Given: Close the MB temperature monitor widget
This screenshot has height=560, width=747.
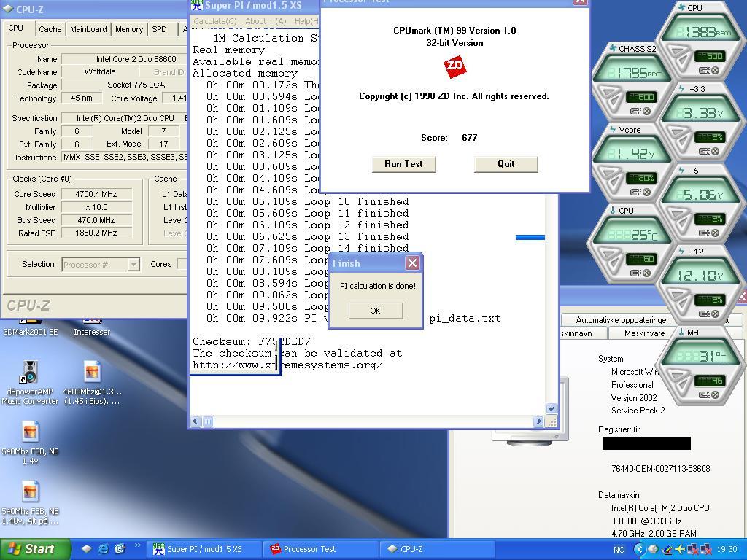Looking at the screenshot, I should [716, 394].
